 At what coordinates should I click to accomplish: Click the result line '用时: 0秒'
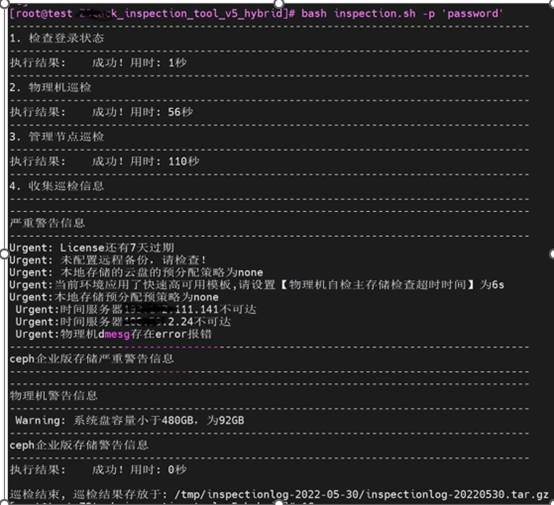98,470
